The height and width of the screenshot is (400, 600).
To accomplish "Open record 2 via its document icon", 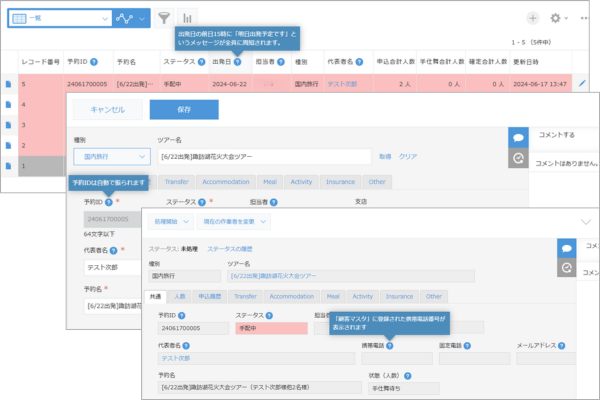I will 8,145.
